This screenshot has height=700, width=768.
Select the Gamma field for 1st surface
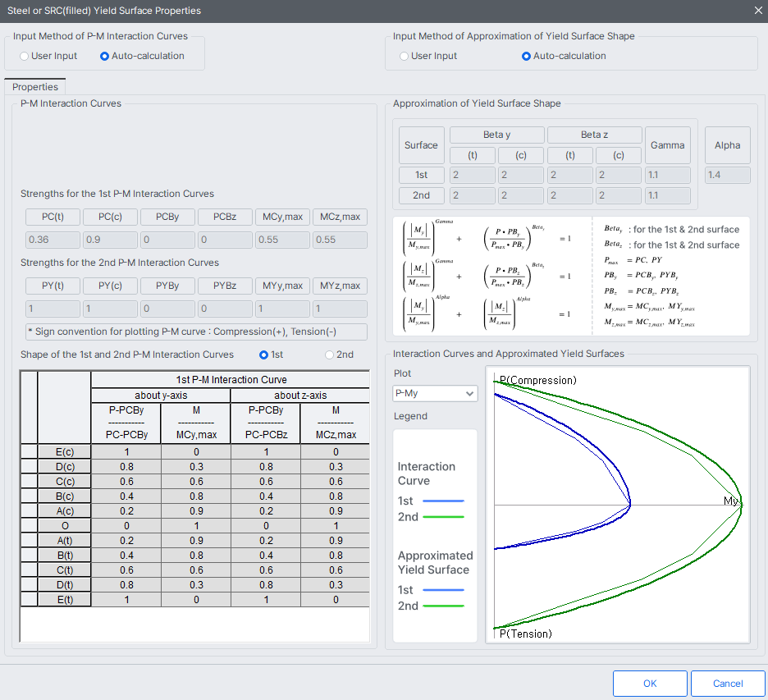pos(668,175)
